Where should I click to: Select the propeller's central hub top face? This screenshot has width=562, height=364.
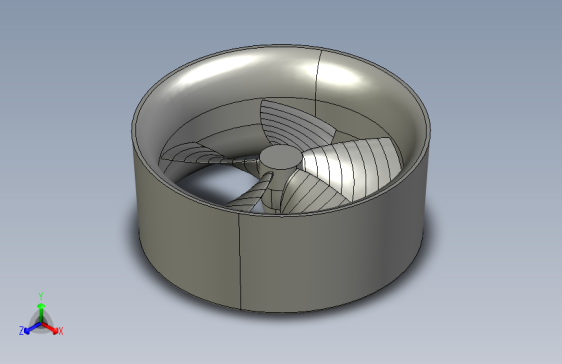pos(280,157)
